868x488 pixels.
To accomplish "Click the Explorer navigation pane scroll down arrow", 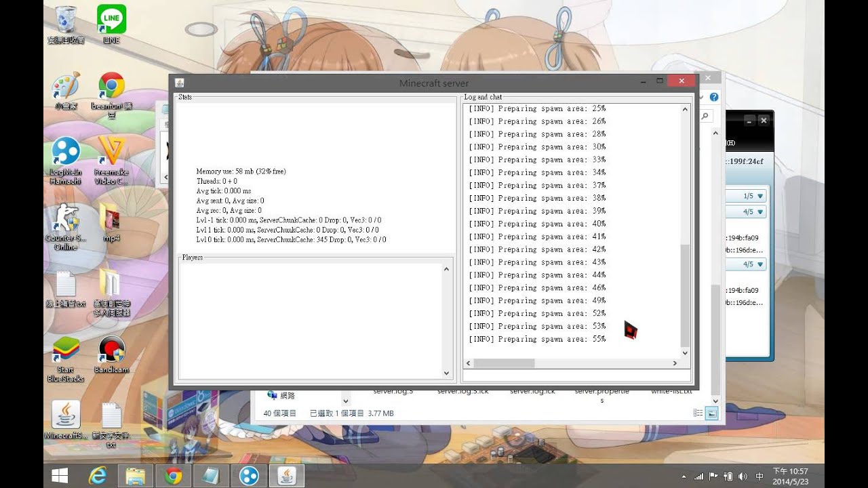I will 346,401.
